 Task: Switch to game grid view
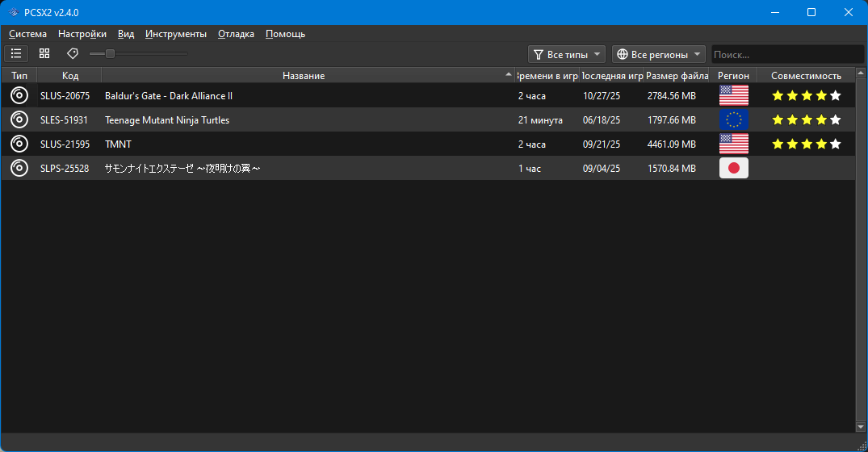point(44,53)
